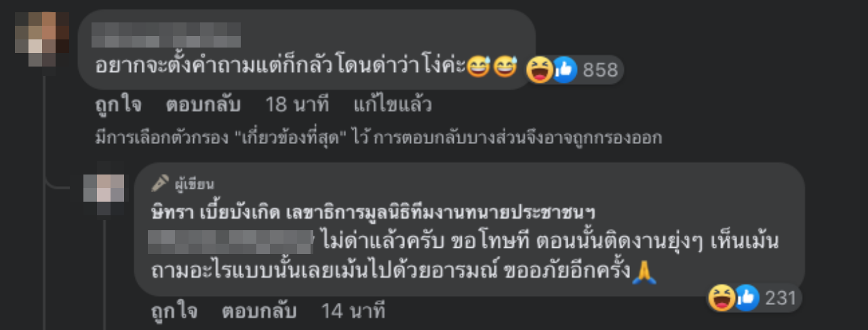Open the 18 นาที timestamp link
Viewport: 868px width, 330px height.
click(297, 105)
